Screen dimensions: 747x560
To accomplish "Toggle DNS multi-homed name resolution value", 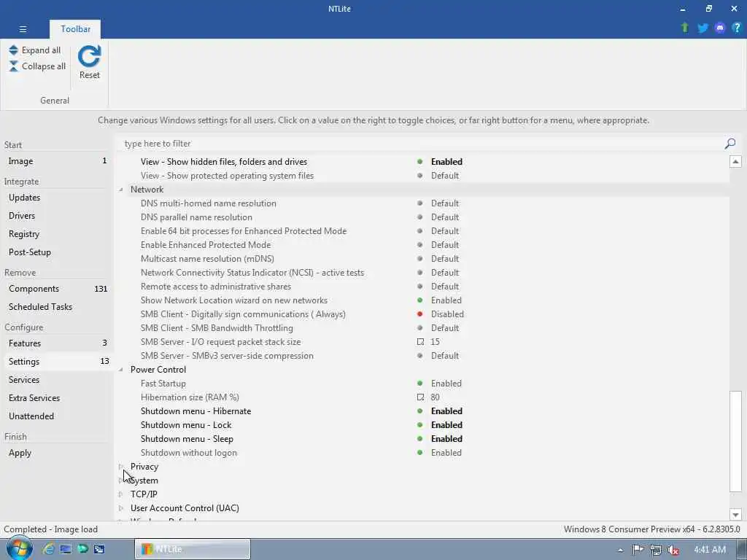I will [x=444, y=203].
